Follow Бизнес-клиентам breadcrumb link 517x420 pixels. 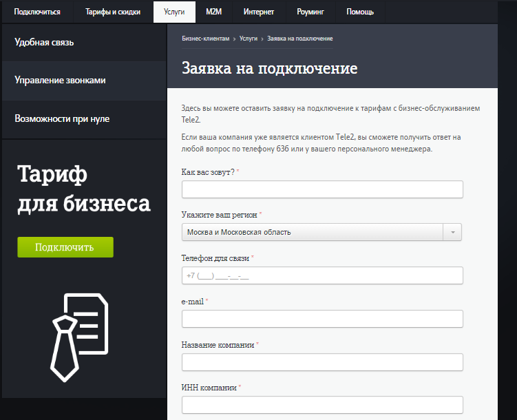[205, 39]
